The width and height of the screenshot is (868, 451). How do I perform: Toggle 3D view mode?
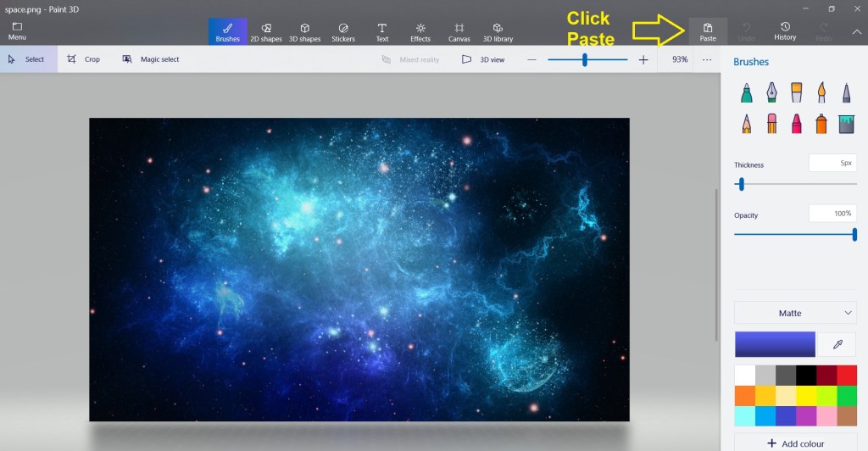click(x=483, y=59)
